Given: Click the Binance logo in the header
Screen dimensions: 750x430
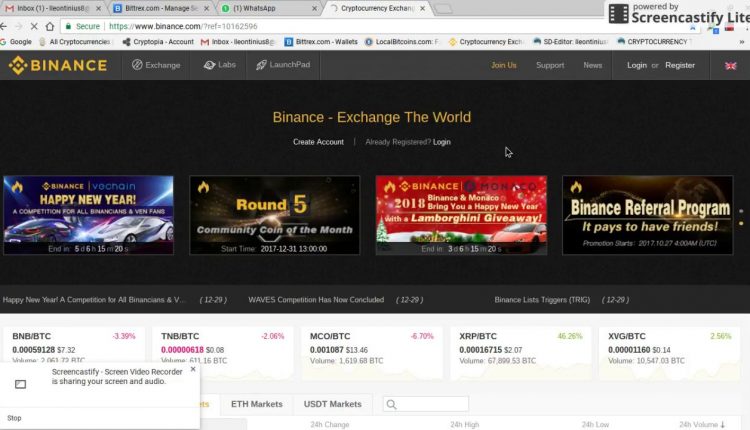Looking at the screenshot, I should pyautogui.click(x=57, y=66).
